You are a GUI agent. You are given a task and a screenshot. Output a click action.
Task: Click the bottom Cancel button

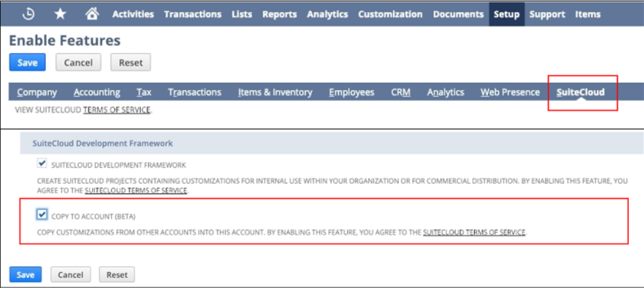[69, 274]
